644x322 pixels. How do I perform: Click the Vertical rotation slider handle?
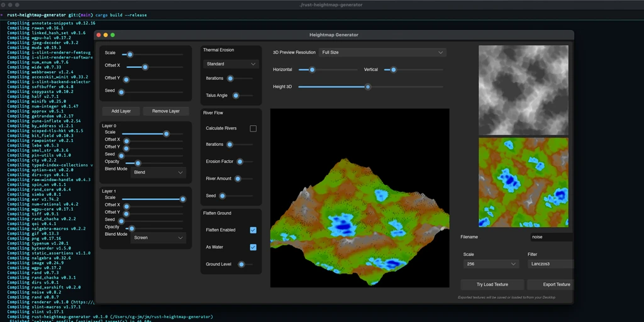point(394,70)
